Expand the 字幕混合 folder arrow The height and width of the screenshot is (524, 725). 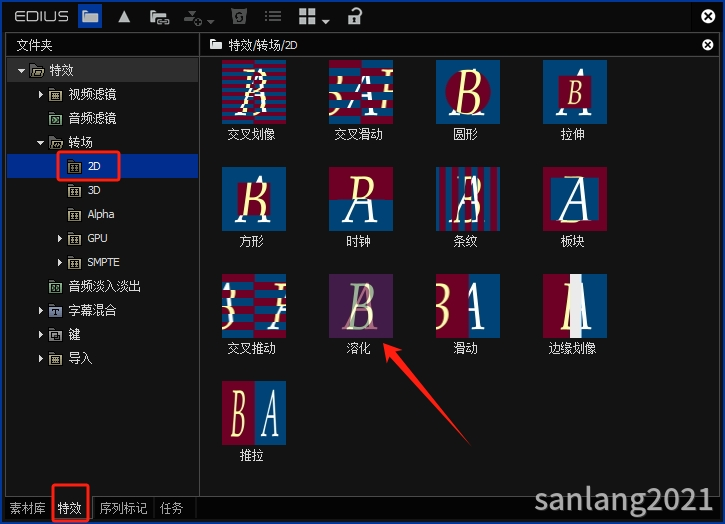point(40,311)
